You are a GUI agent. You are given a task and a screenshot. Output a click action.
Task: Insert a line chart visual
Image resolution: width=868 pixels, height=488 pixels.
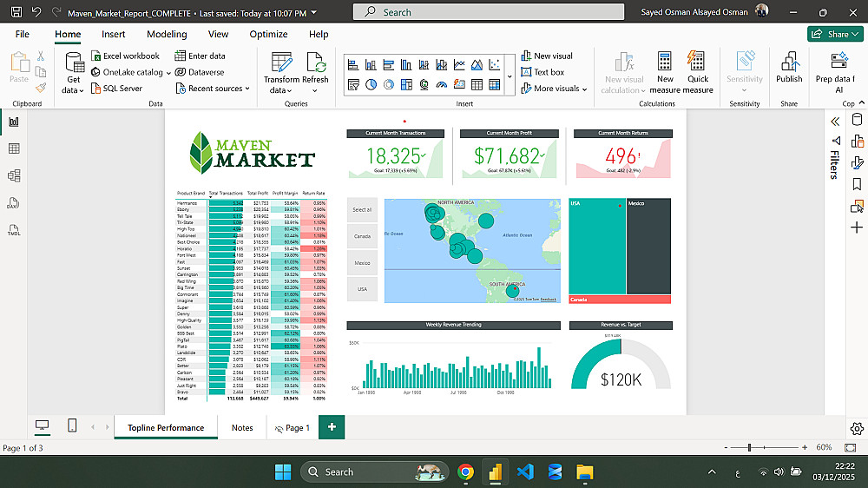tap(459, 65)
